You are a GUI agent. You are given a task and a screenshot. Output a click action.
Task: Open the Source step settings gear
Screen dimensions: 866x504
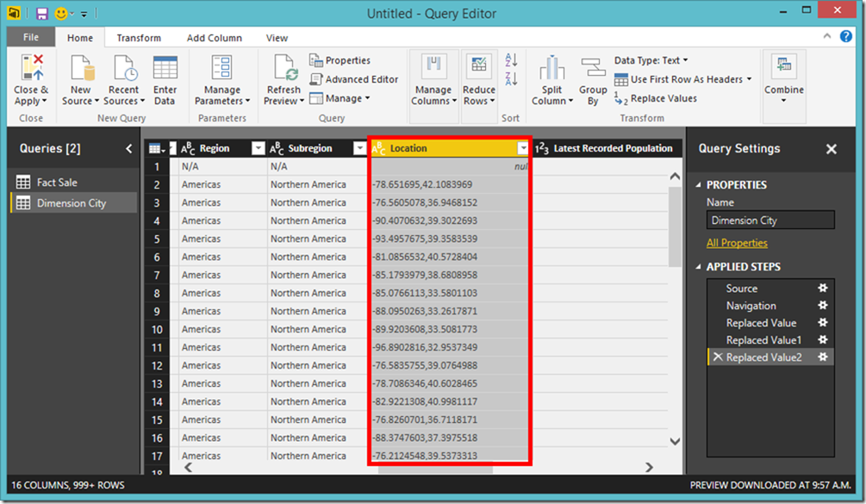click(x=822, y=288)
